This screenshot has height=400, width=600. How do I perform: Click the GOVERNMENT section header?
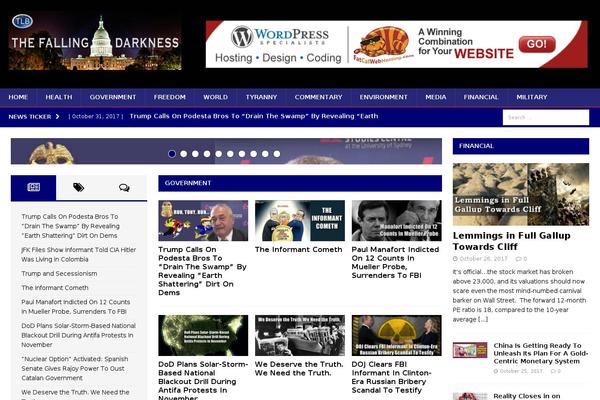(x=300, y=183)
